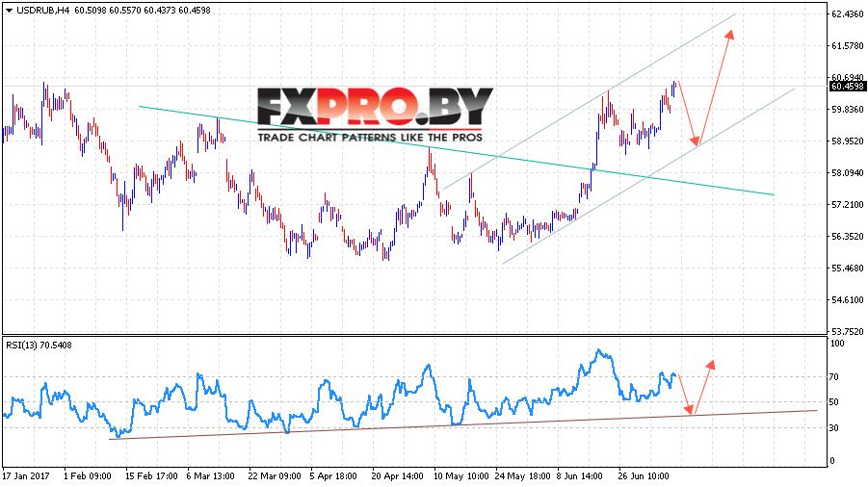Click the 62.4360 price axis label
The image size is (868, 487).
pyautogui.click(x=847, y=13)
